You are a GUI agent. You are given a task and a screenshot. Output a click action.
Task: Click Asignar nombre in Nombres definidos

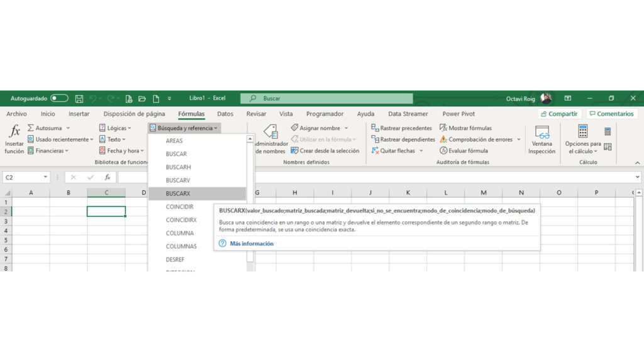321,128
